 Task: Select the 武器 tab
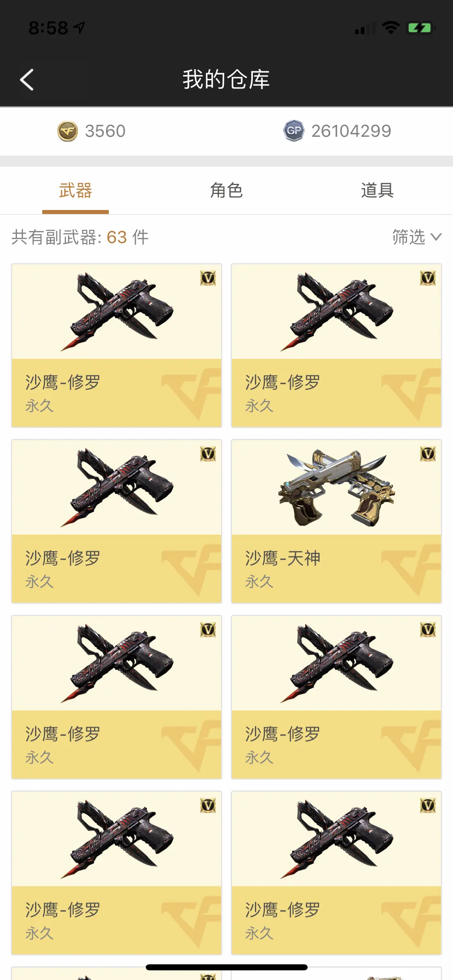(x=75, y=191)
